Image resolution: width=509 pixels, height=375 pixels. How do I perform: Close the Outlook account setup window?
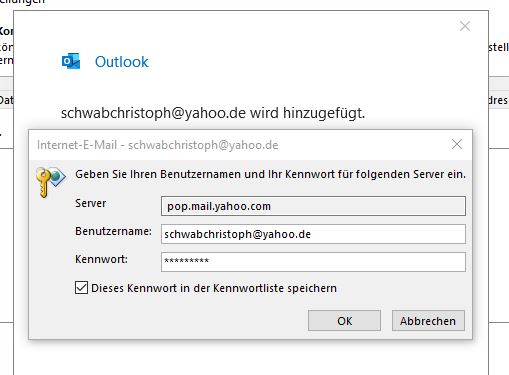coord(465,26)
